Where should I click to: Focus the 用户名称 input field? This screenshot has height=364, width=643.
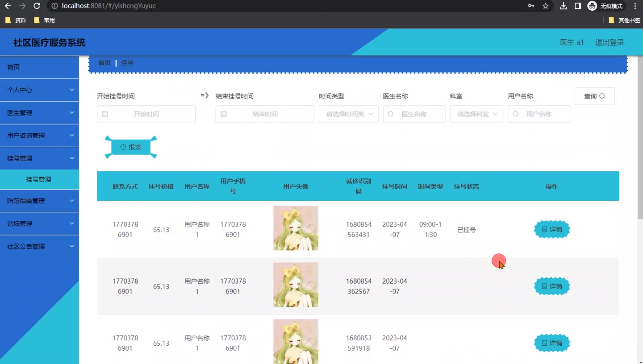pyautogui.click(x=539, y=114)
